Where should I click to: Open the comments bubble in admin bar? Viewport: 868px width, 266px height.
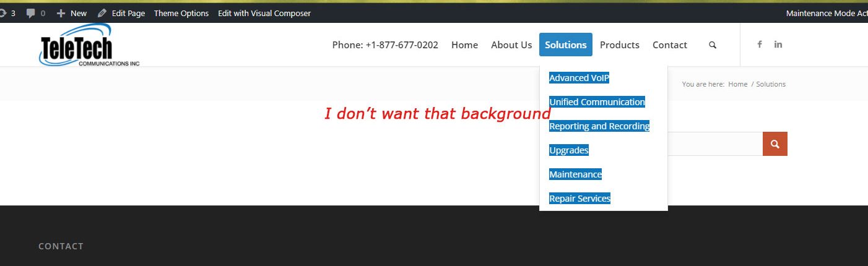coord(35,13)
